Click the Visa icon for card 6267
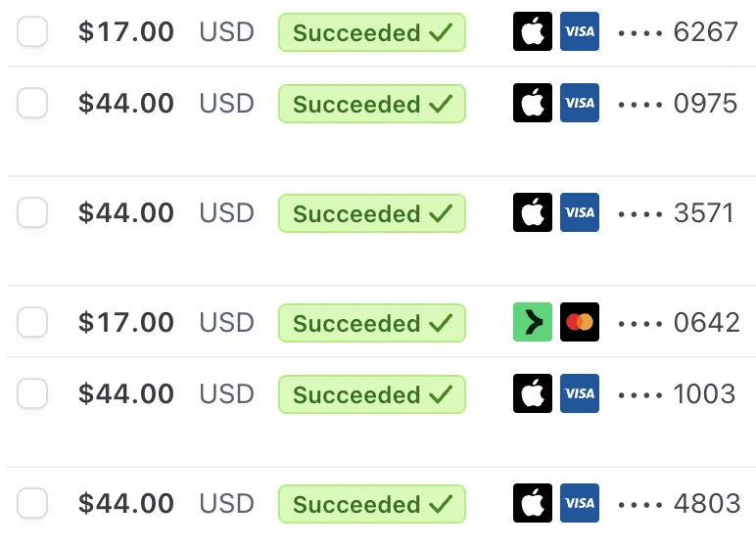This screenshot has width=756, height=548. click(x=580, y=32)
